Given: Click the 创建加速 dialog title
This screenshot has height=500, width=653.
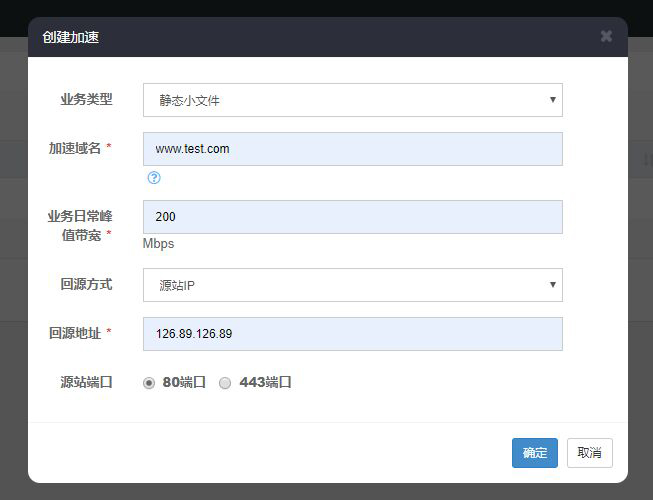Looking at the screenshot, I should click(x=70, y=37).
